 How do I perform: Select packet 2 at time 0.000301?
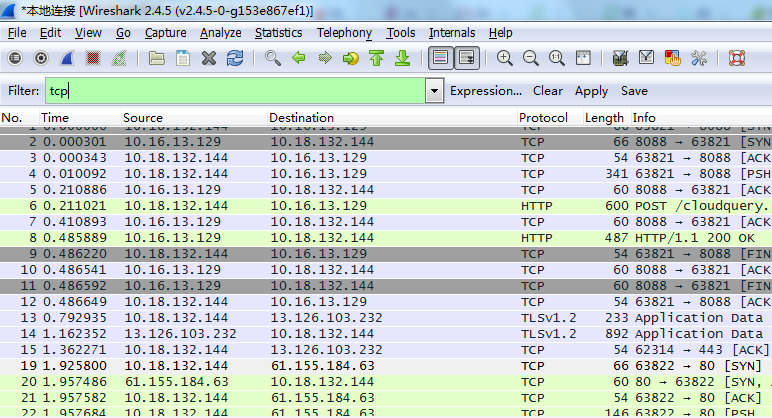point(386,142)
